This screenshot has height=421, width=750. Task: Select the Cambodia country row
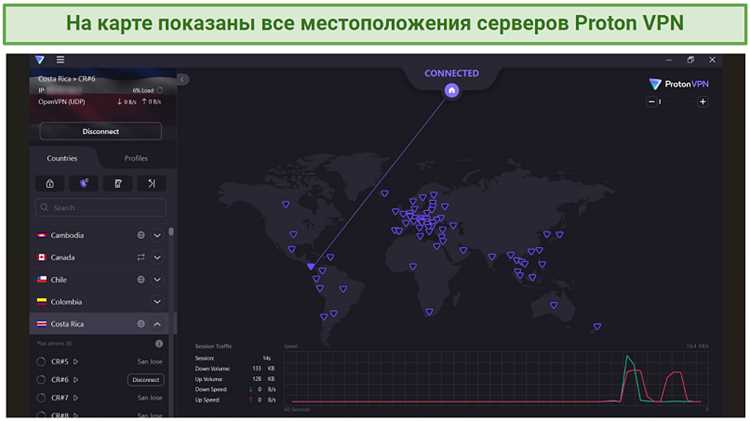[x=99, y=235]
